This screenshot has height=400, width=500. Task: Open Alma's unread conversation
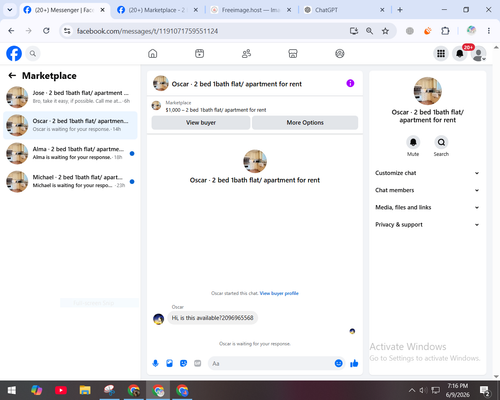pos(70,153)
